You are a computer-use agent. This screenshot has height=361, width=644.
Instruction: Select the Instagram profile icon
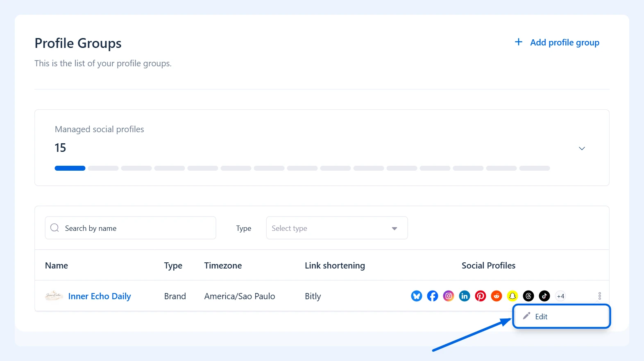(x=449, y=296)
